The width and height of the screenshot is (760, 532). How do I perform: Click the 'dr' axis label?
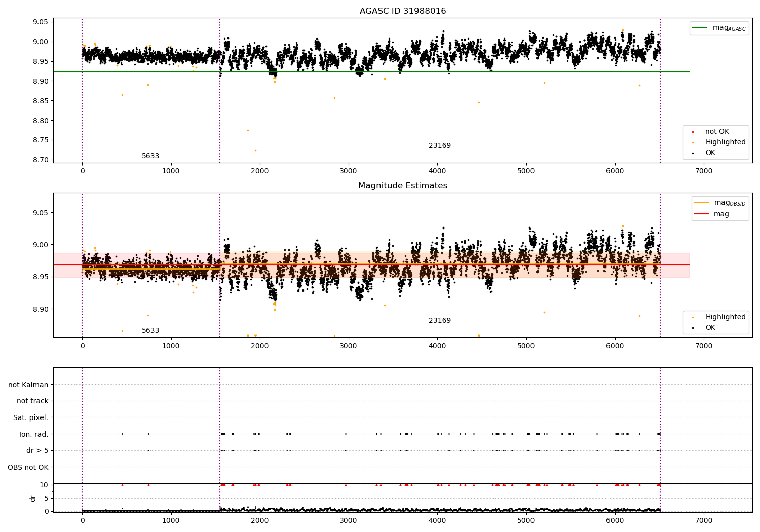(x=33, y=498)
